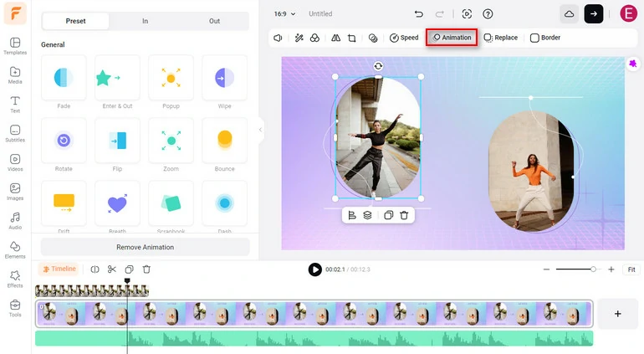Collapse the left animation panel
The image size is (644, 354).
260,130
